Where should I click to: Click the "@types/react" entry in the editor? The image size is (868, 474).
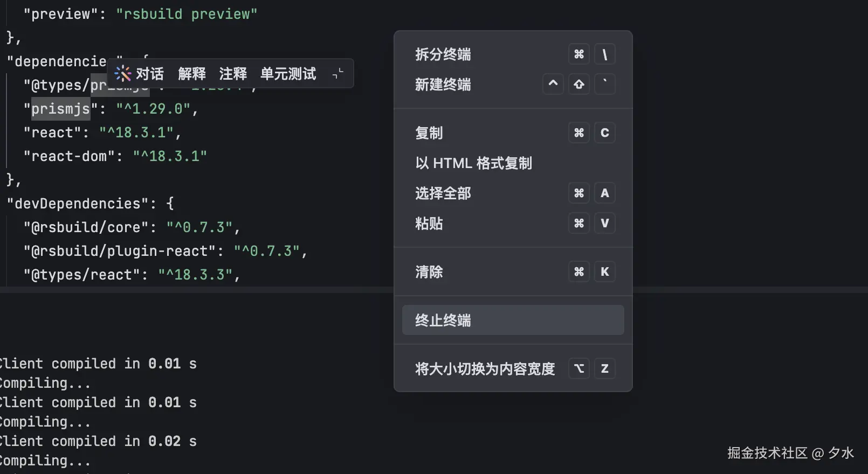[82, 275]
